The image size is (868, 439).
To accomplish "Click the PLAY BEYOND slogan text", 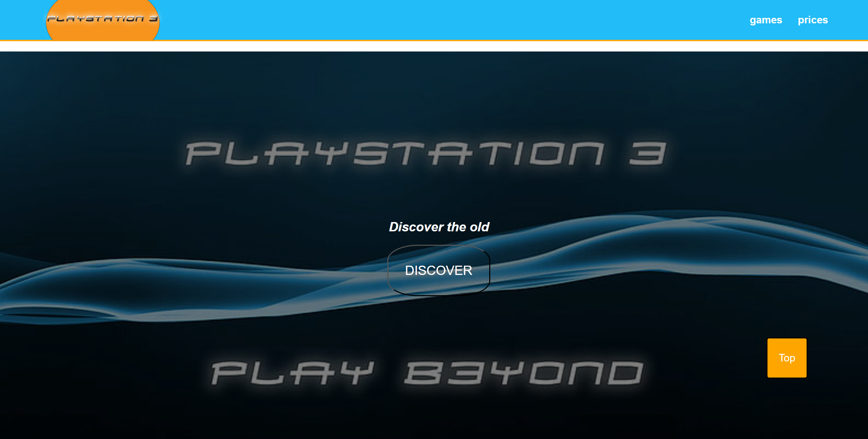I will [427, 373].
